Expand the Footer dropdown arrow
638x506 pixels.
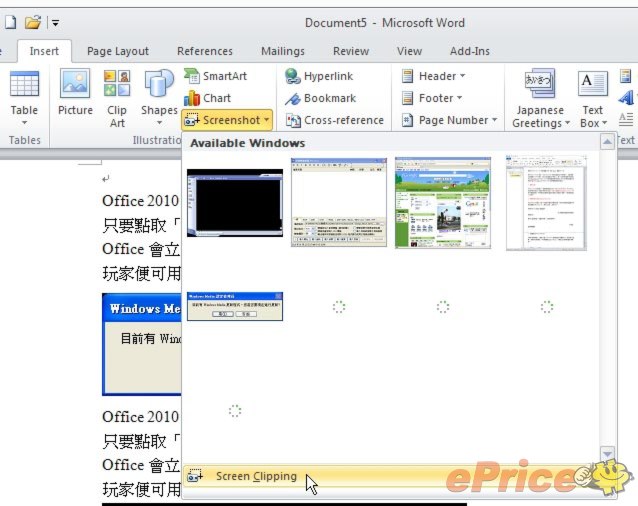pos(459,98)
